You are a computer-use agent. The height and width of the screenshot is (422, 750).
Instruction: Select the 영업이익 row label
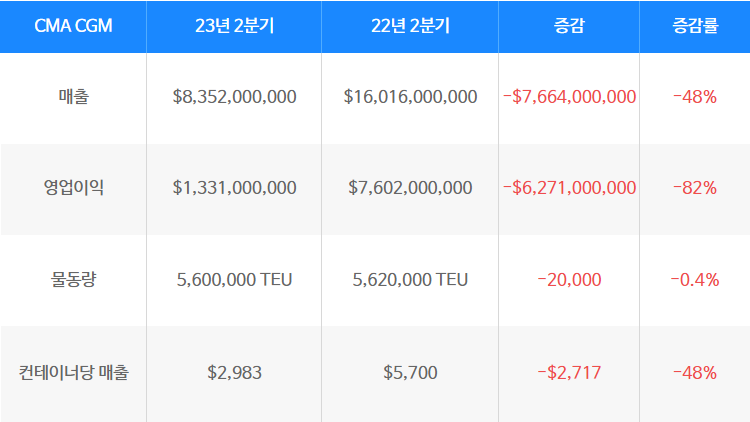coord(73,188)
